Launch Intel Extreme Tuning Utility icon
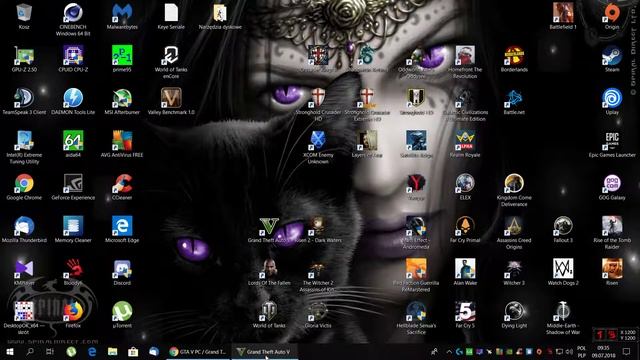 pos(24,147)
